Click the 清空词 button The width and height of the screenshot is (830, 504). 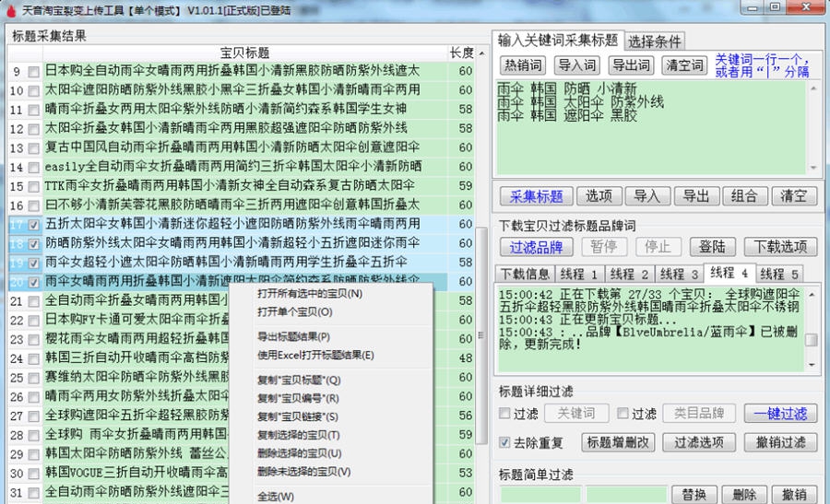pyautogui.click(x=683, y=65)
